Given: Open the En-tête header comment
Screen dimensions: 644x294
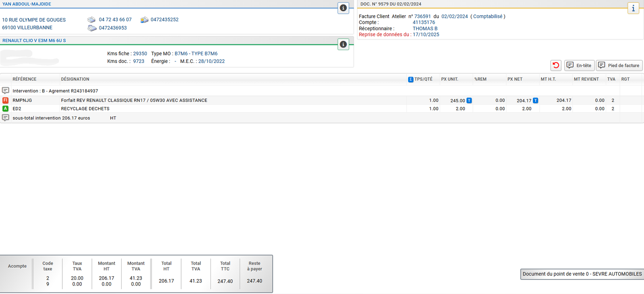Looking at the screenshot, I should pos(579,65).
